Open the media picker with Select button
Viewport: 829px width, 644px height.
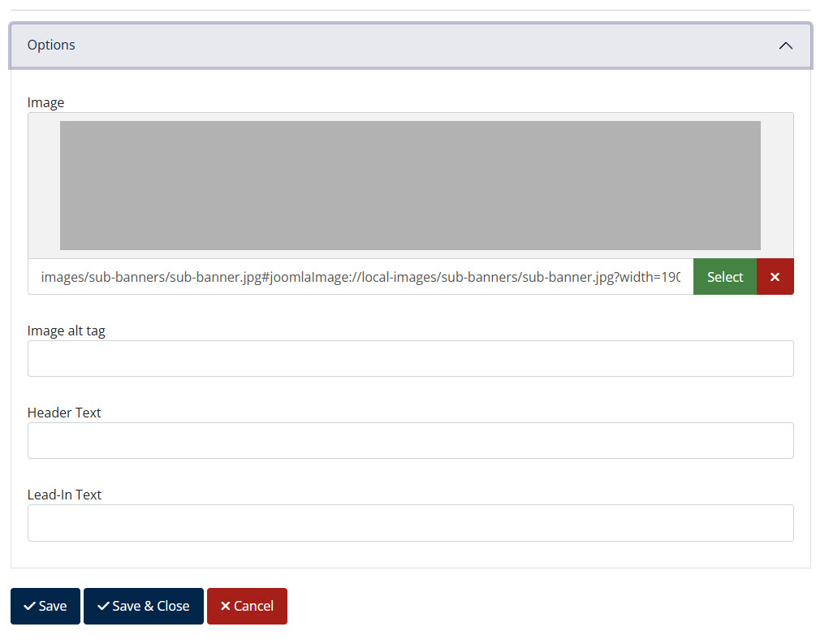click(x=724, y=276)
